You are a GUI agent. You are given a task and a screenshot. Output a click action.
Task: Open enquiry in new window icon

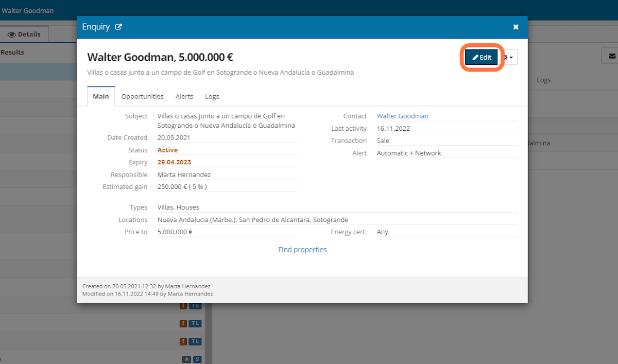[118, 27]
